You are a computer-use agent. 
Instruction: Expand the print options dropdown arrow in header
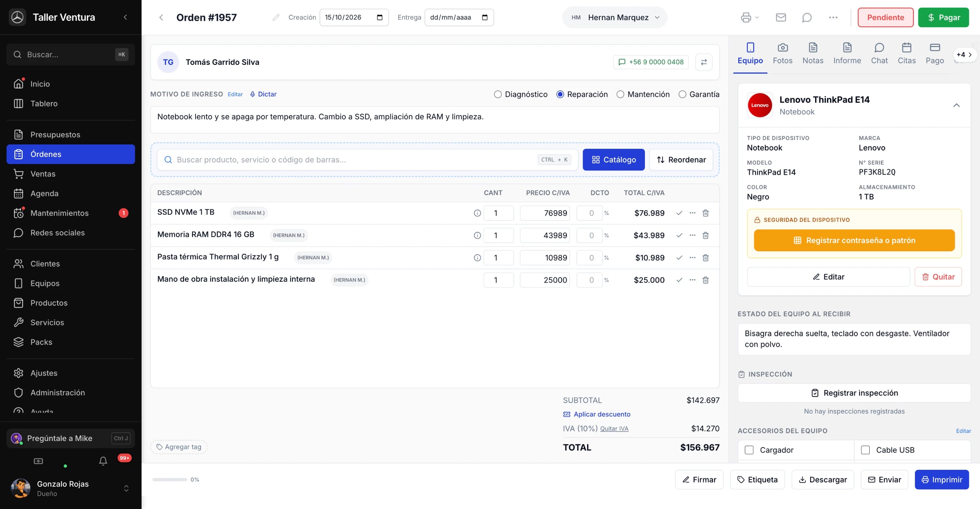(x=757, y=18)
